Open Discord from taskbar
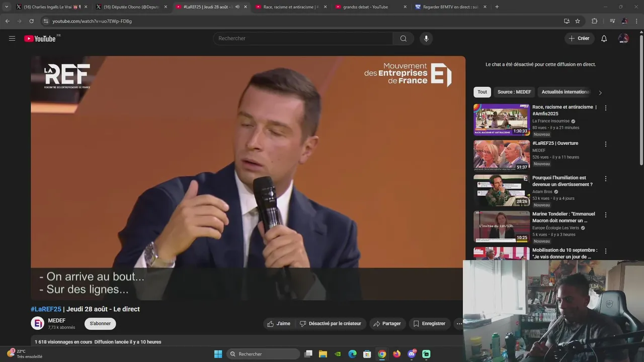 412,354
